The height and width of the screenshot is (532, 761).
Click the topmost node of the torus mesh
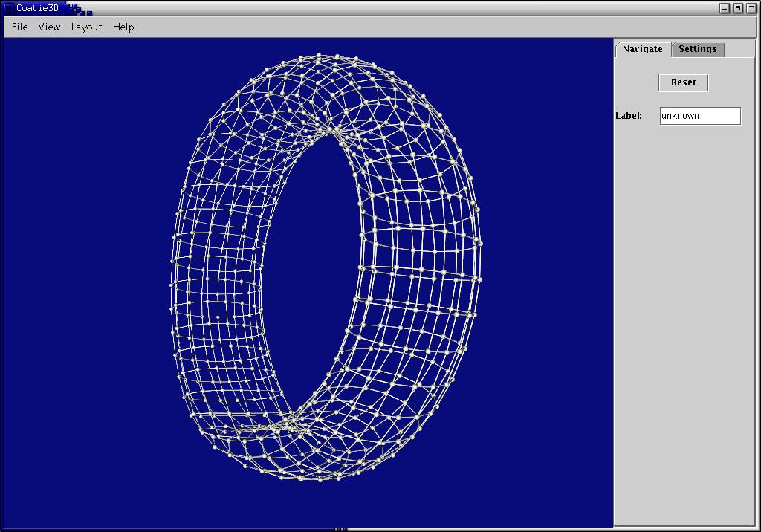coord(319,55)
